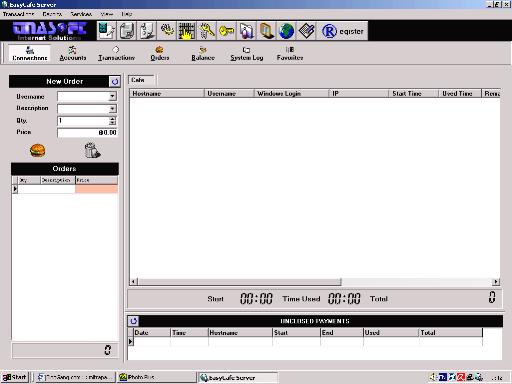The height and width of the screenshot is (384, 512).
Task: Sort connections by Hostname column header
Action: click(x=167, y=94)
